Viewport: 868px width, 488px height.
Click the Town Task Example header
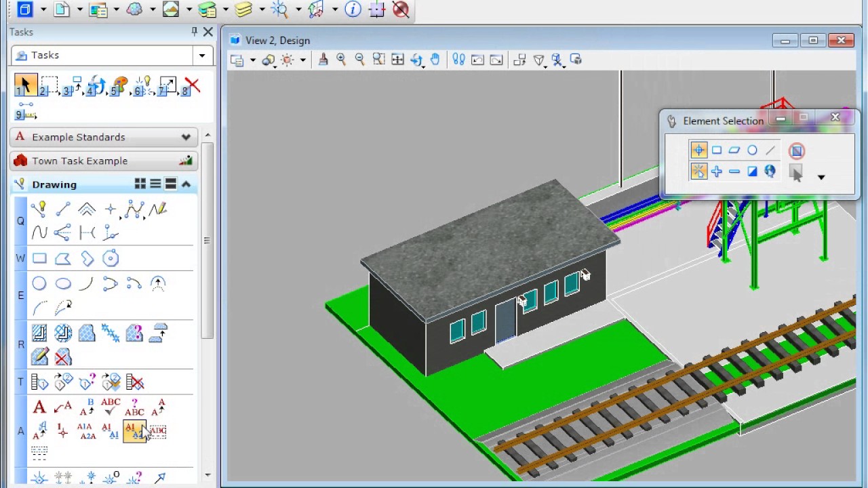pyautogui.click(x=104, y=161)
